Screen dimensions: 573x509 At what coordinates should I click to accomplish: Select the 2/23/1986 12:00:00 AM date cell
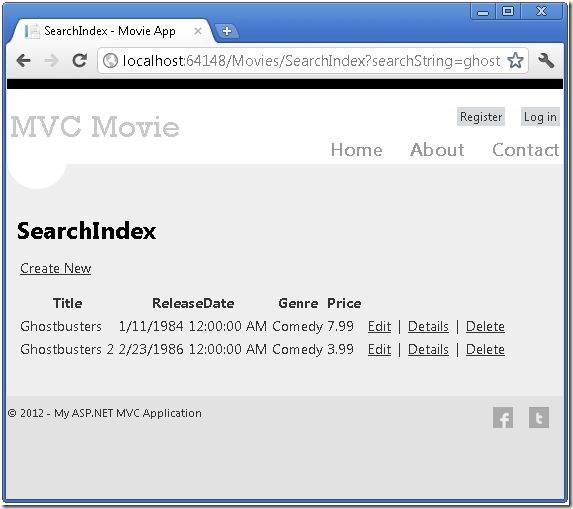coord(193,349)
